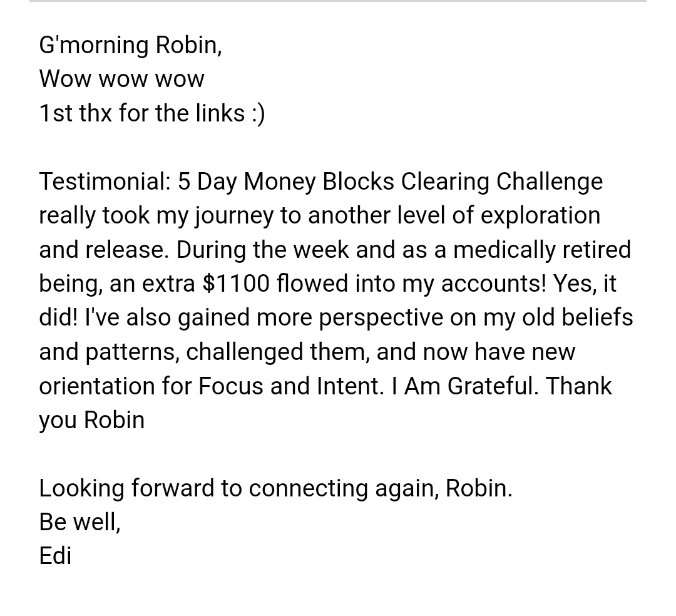Click the phrase "another level of exploration"
676x616 pixels.
(x=454, y=216)
